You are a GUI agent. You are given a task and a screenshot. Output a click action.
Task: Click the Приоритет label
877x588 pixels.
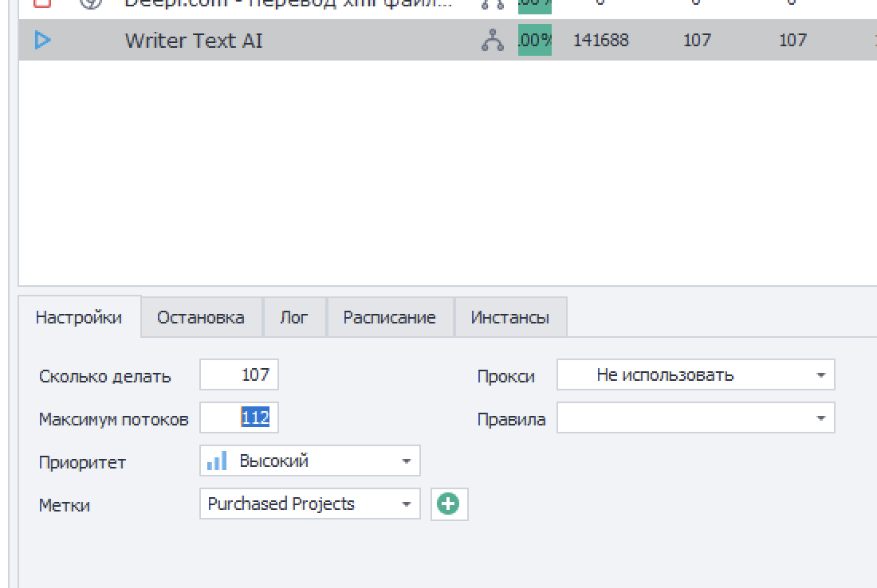82,463
